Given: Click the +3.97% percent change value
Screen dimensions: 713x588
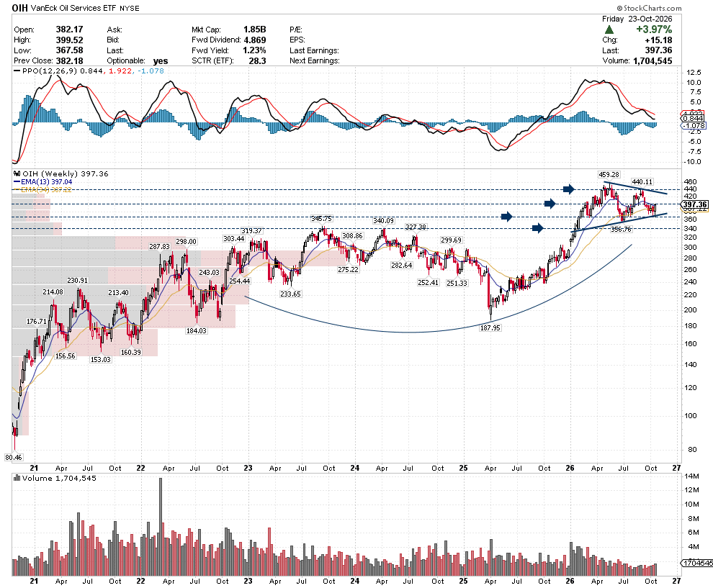Looking at the screenshot, I should click(654, 30).
